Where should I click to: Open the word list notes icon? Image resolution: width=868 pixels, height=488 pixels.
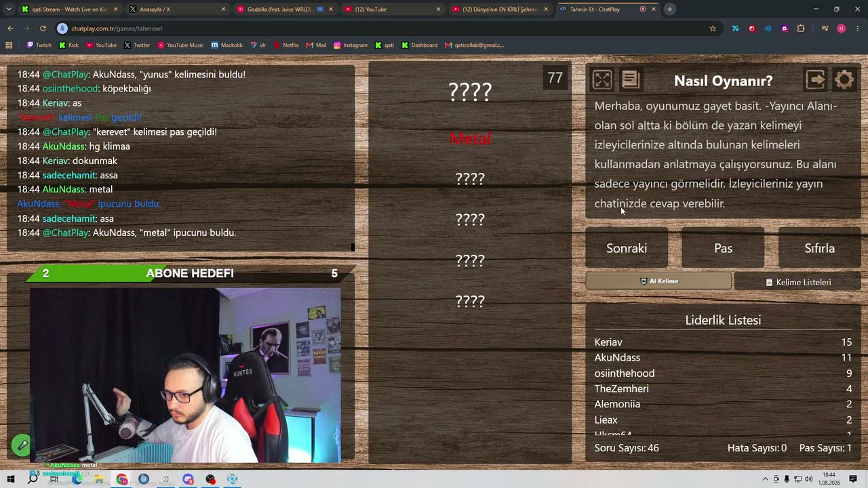631,80
